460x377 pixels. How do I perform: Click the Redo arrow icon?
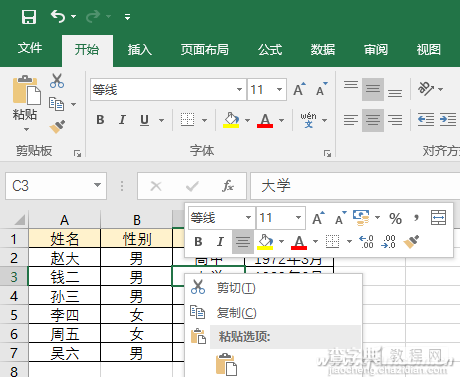[x=93, y=16]
